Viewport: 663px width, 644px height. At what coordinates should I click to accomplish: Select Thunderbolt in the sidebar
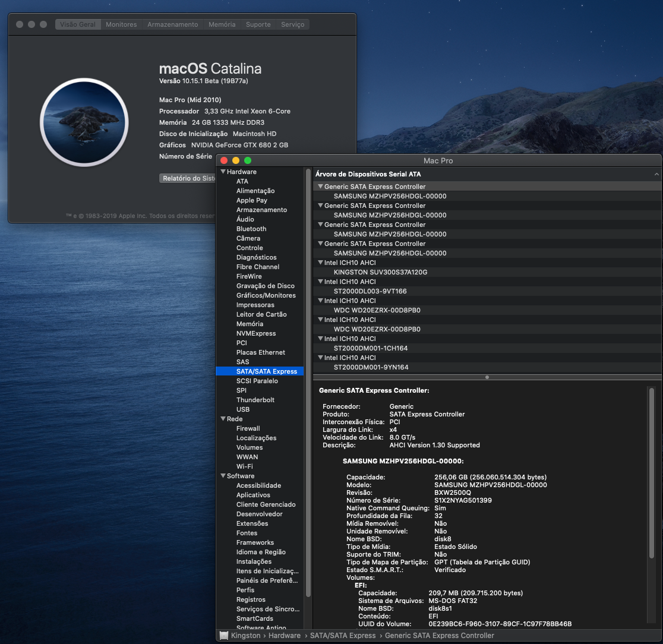click(255, 400)
